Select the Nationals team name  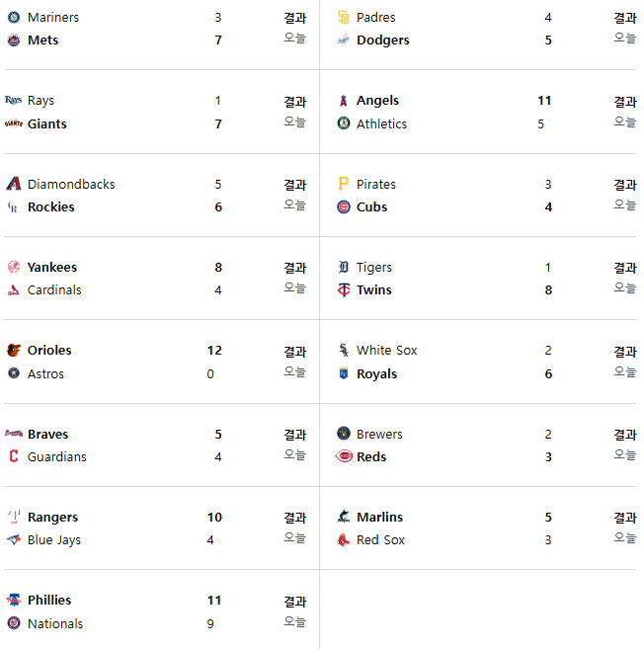coord(55,623)
